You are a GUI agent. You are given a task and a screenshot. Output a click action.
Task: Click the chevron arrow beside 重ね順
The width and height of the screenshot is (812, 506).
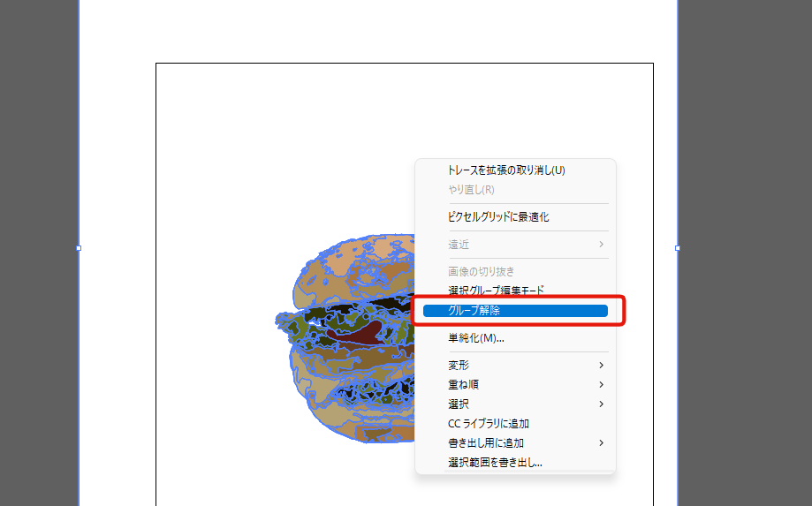pos(601,384)
